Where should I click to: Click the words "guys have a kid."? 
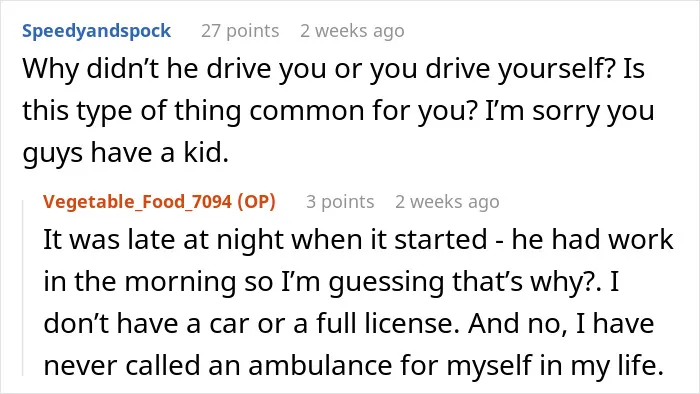click(125, 153)
